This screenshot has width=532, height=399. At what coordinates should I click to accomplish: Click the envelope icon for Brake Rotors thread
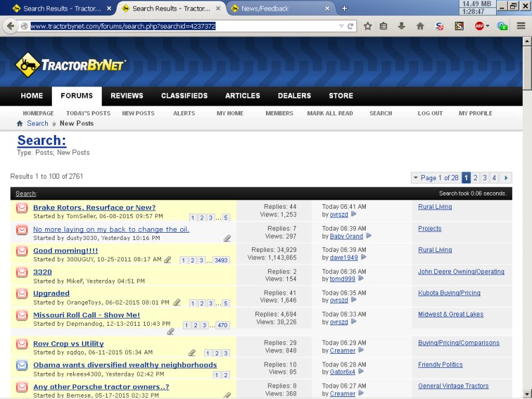22,208
